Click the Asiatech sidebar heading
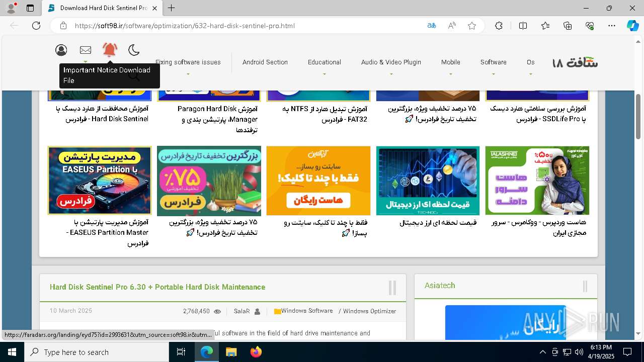Viewport: 644px width, 362px height. (440, 286)
